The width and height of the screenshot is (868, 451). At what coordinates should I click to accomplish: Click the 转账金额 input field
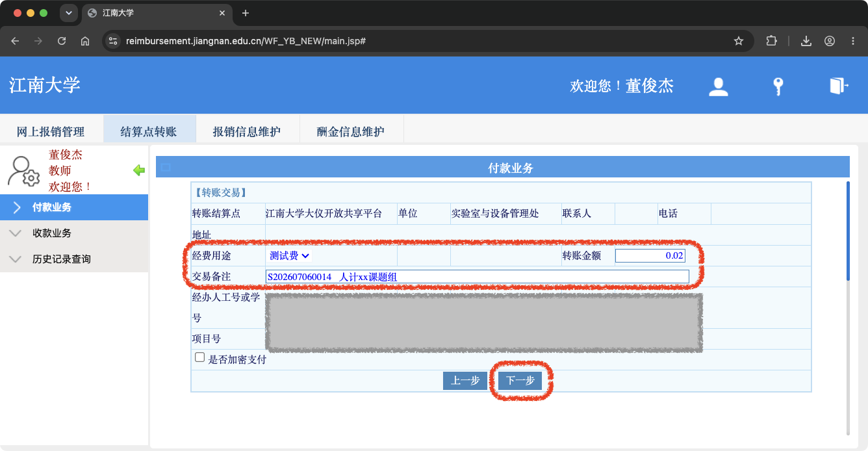coord(650,256)
